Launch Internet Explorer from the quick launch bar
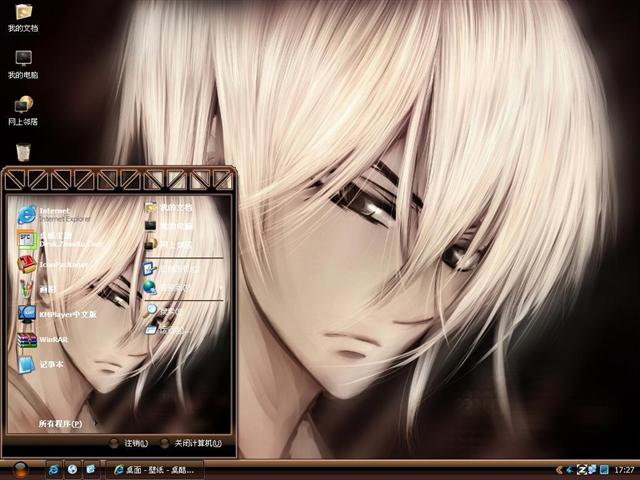640x480 pixels. pyautogui.click(x=53, y=469)
